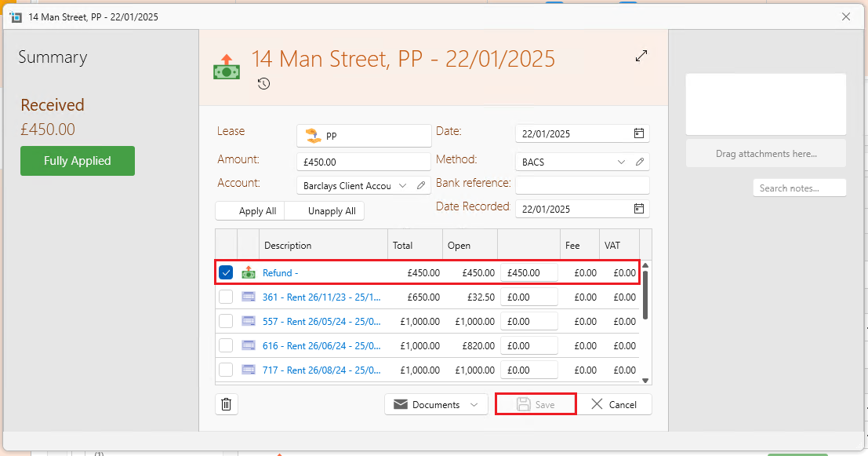868x456 pixels.
Task: Open the 717 - Rent 26/08/24 link
Action: pos(321,370)
